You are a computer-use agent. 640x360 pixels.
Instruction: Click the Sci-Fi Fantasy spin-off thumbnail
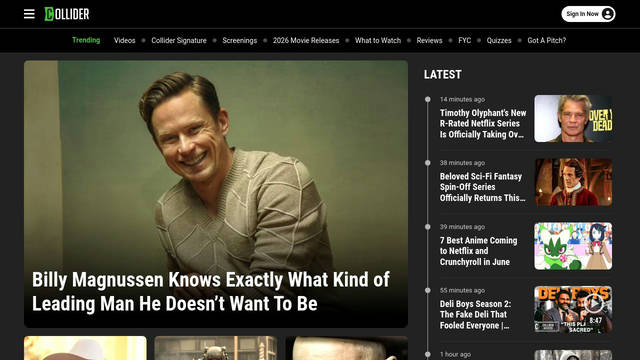[x=573, y=182]
